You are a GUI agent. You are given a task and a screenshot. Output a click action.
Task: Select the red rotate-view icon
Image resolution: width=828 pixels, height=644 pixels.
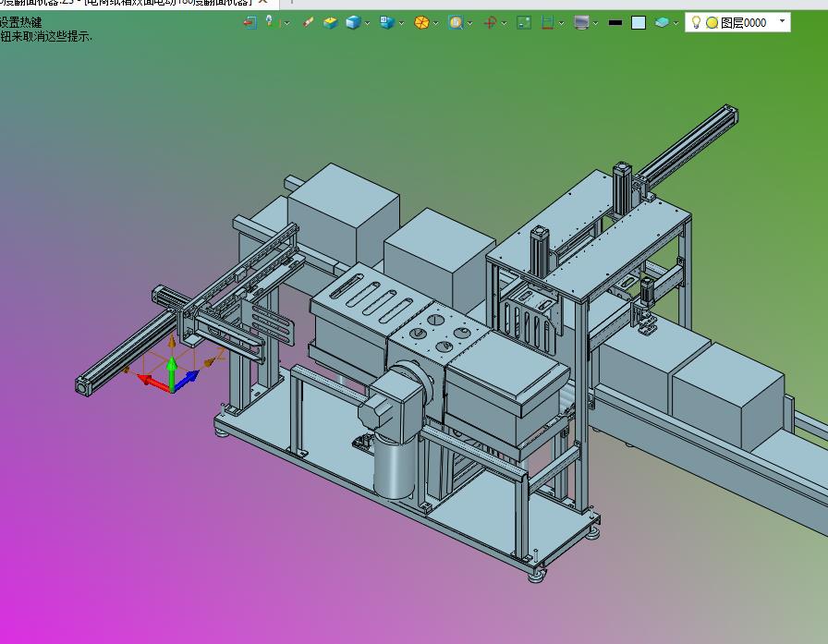[490, 22]
